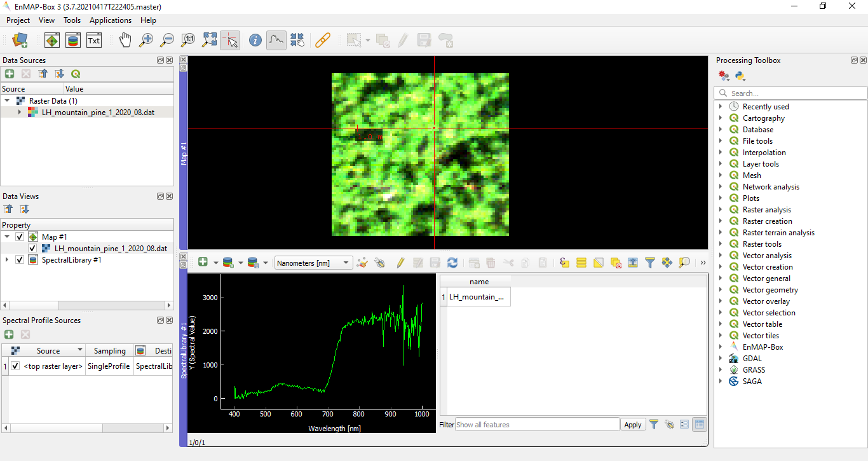Screen dimensions: 868x461
Task: Add a data source with green plus
Action: tap(10, 74)
